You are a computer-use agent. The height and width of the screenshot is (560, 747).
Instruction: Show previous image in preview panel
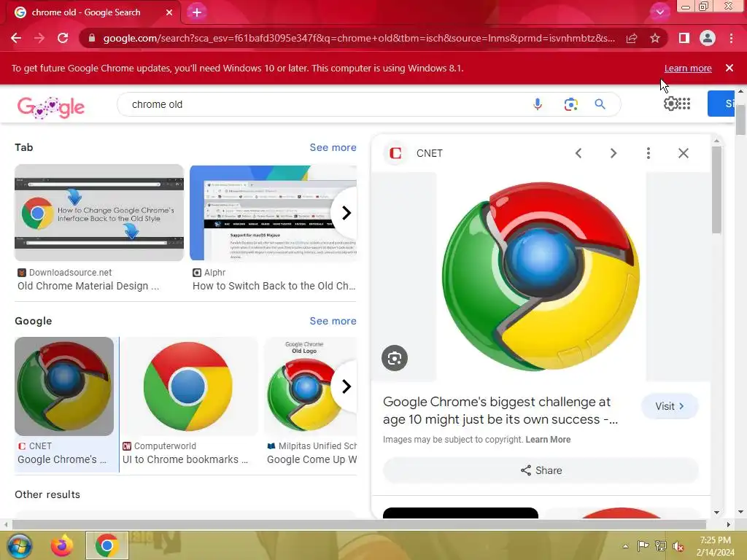tap(578, 153)
